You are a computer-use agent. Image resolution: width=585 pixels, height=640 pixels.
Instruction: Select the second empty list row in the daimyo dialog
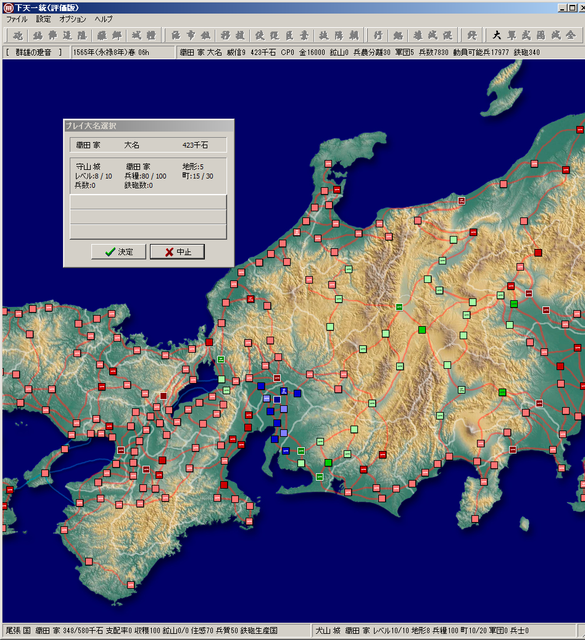[x=148, y=216]
